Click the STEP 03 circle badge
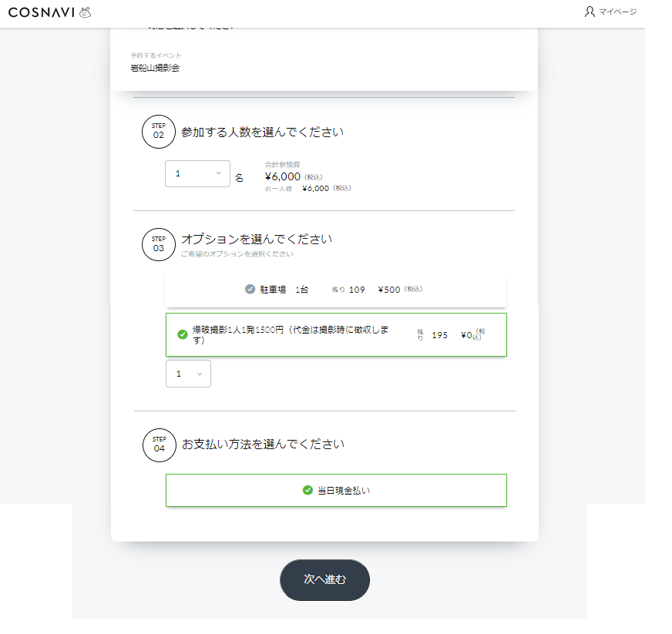Image resolution: width=672 pixels, height=634 pixels. point(159,245)
